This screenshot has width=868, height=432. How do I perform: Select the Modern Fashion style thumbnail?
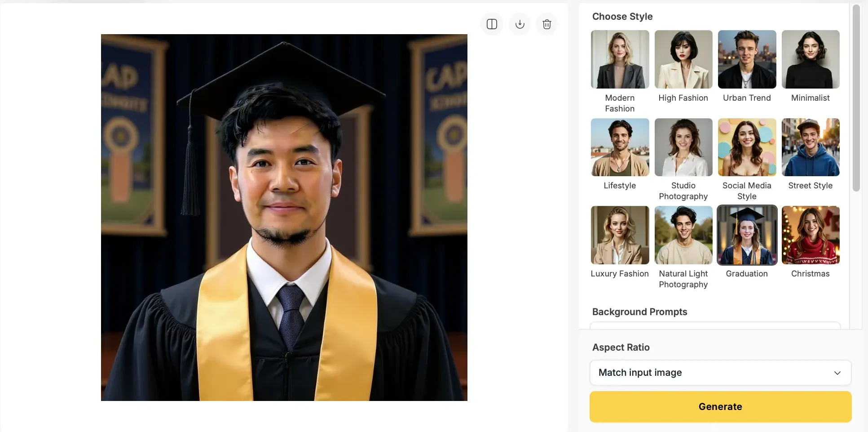(620, 59)
